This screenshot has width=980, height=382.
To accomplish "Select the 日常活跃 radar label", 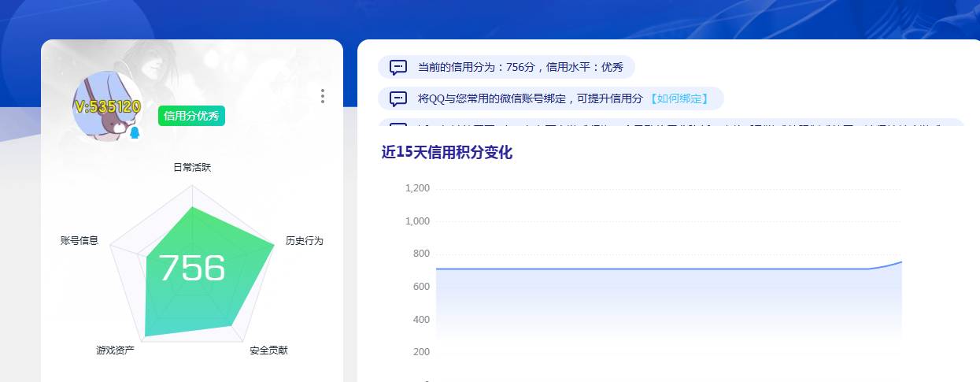I will 192,168.
